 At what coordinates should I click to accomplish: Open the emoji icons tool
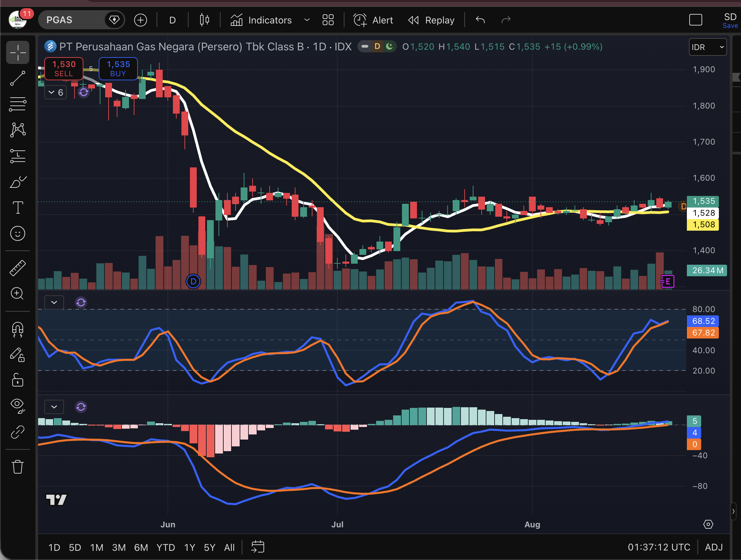[x=18, y=233]
